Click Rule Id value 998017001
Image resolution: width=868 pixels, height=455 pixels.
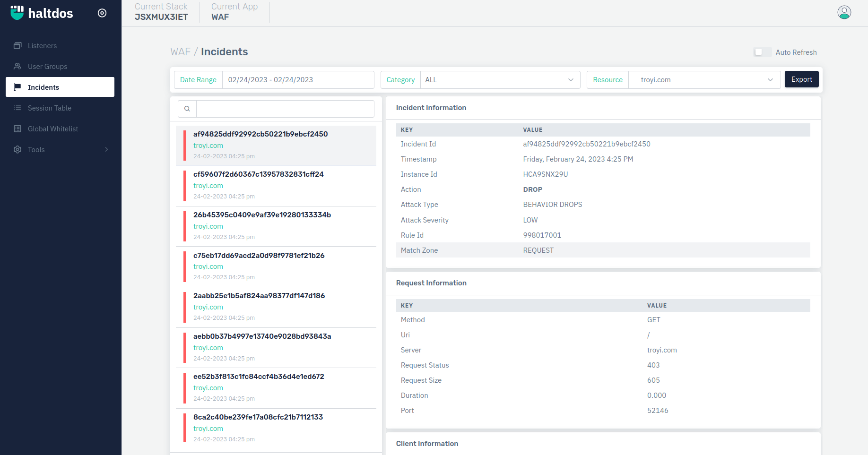542,235
